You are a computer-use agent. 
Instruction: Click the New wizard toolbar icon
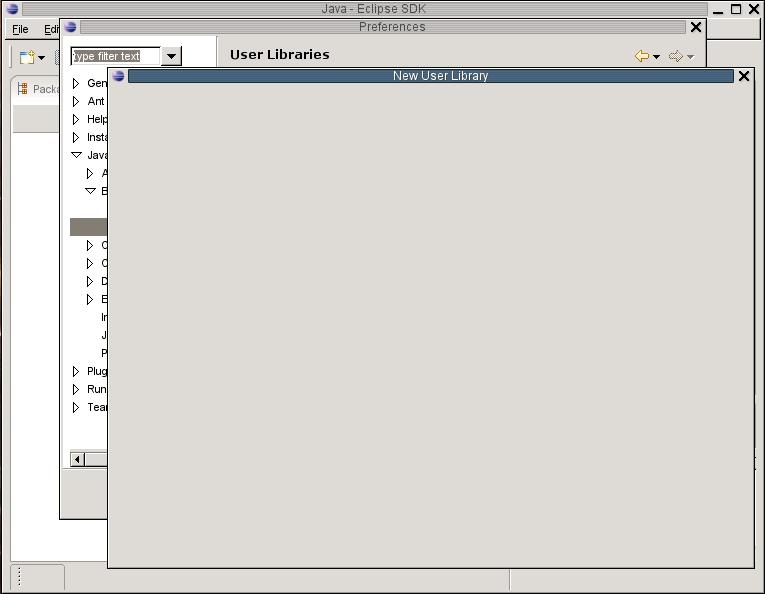click(27, 57)
